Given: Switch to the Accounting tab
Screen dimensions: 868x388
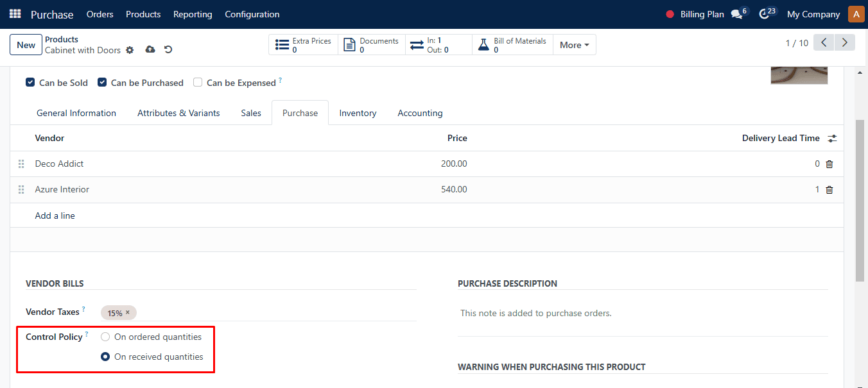Looking at the screenshot, I should pos(420,113).
